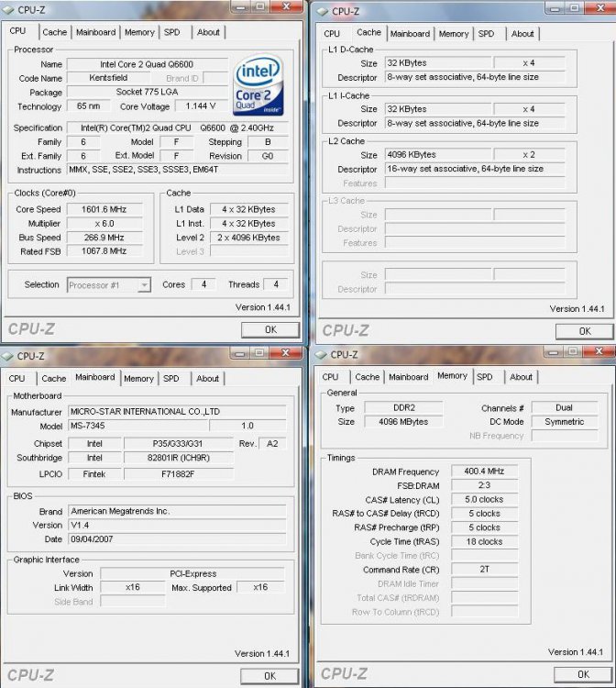Click the x 6.0 multiplier value
616x688 pixels.
(x=104, y=223)
